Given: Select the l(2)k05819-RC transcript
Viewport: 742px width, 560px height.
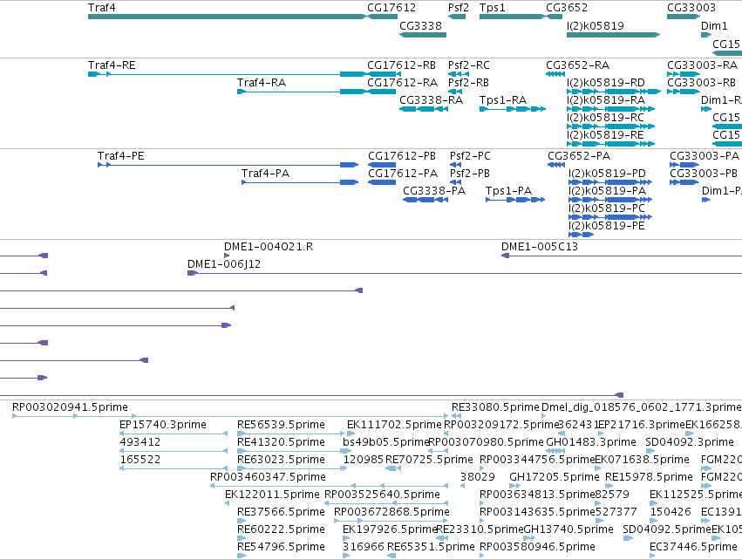Looking at the screenshot, I should point(611,126).
